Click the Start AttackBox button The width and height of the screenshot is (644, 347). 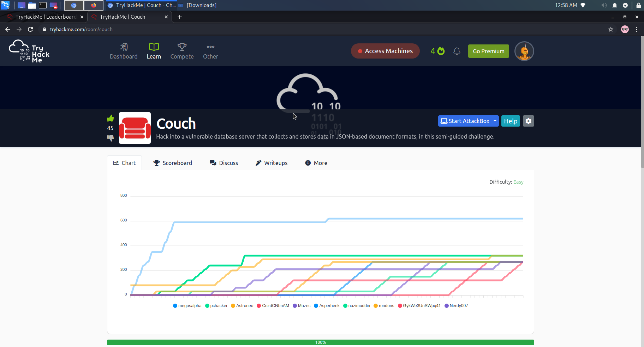pyautogui.click(x=465, y=121)
